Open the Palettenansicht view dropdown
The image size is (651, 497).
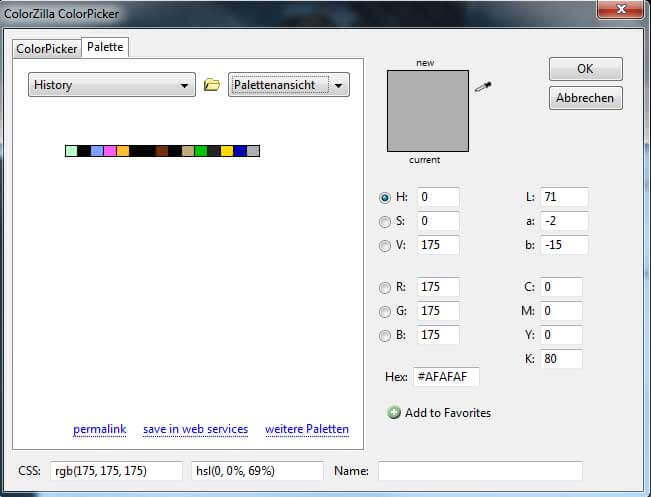289,85
